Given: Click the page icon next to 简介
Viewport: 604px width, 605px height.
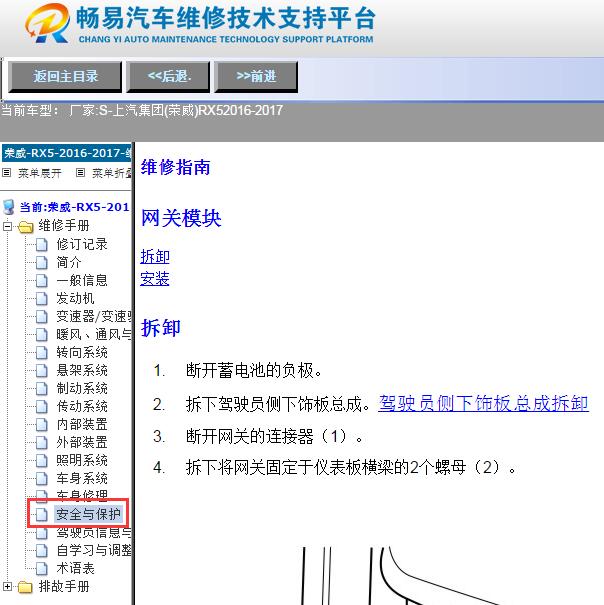Looking at the screenshot, I should tap(41, 263).
